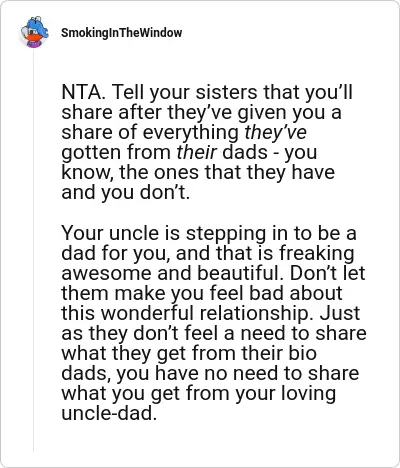Click the word "loving" near the end

click(x=308, y=393)
